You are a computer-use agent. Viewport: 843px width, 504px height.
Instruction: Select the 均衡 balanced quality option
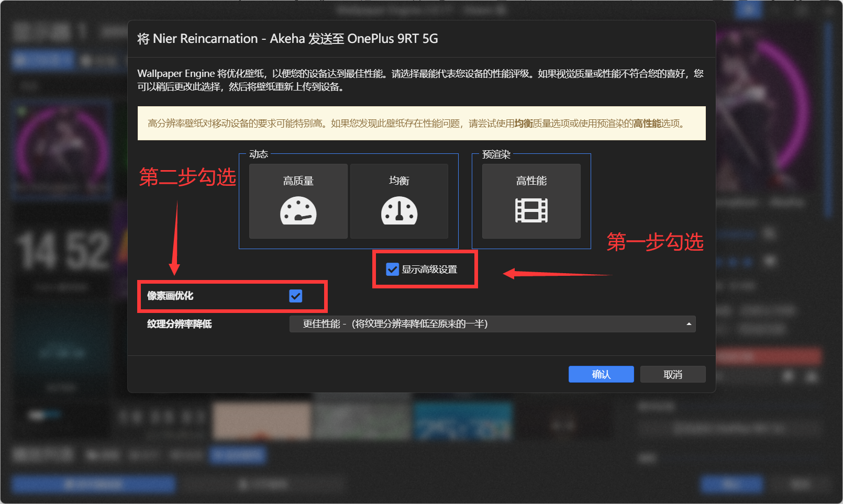[399, 201]
